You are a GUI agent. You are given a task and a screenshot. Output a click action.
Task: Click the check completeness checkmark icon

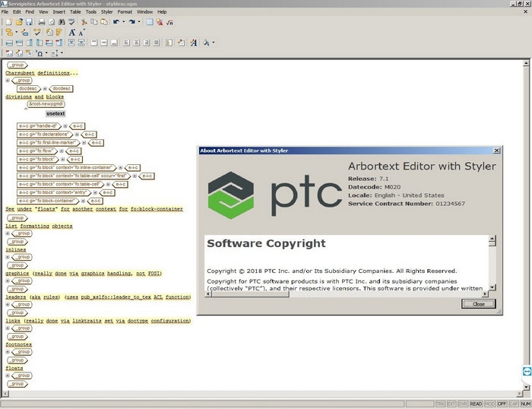[36, 32]
